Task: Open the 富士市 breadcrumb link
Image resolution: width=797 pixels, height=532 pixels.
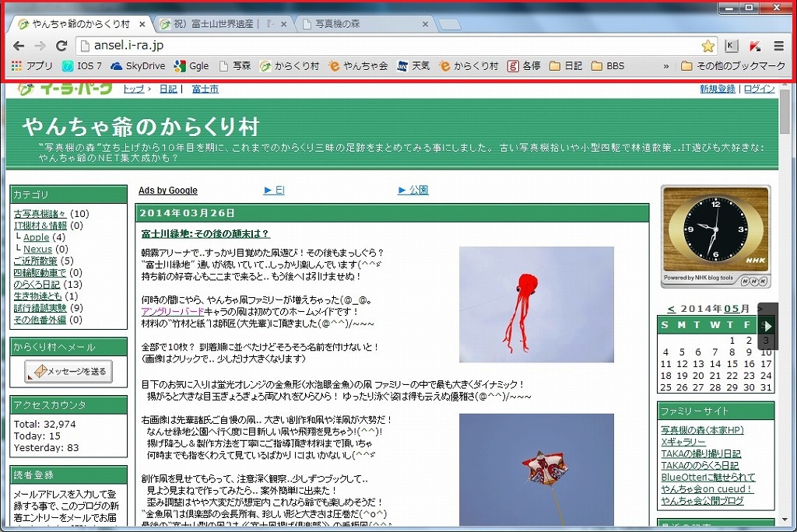Action: pyautogui.click(x=205, y=89)
